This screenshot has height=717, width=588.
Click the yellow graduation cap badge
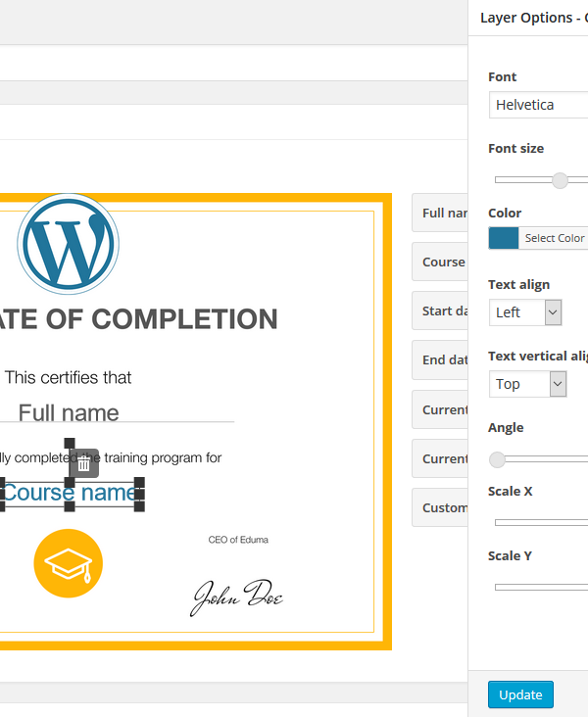tap(68, 563)
